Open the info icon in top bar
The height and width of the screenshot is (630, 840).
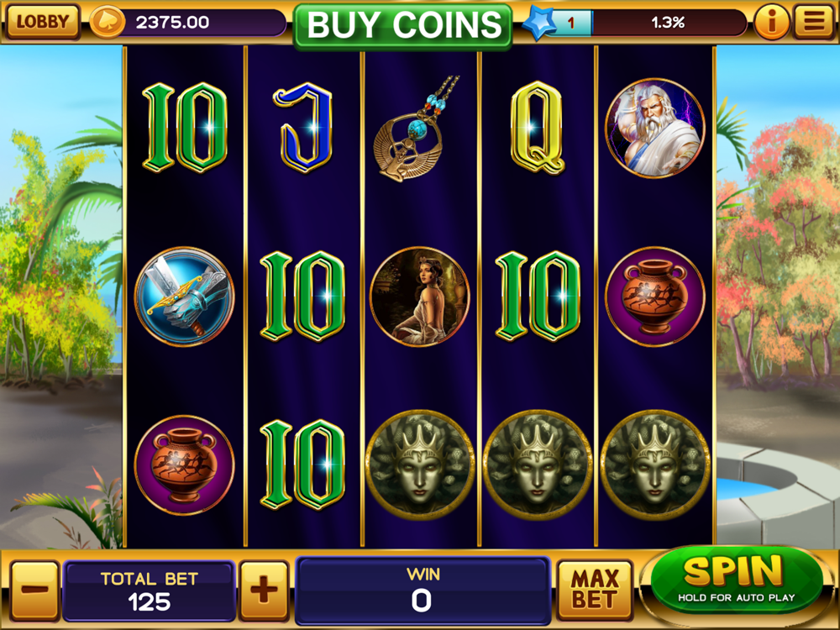point(771,22)
